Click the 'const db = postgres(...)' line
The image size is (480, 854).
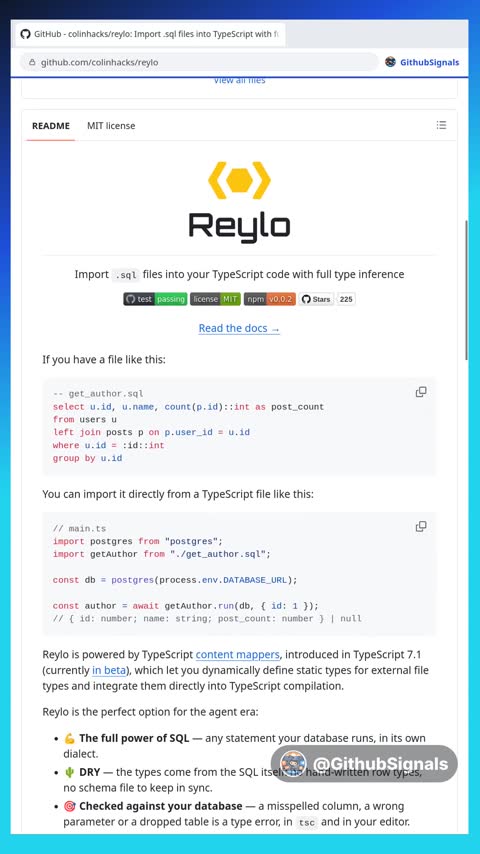(x=175, y=581)
